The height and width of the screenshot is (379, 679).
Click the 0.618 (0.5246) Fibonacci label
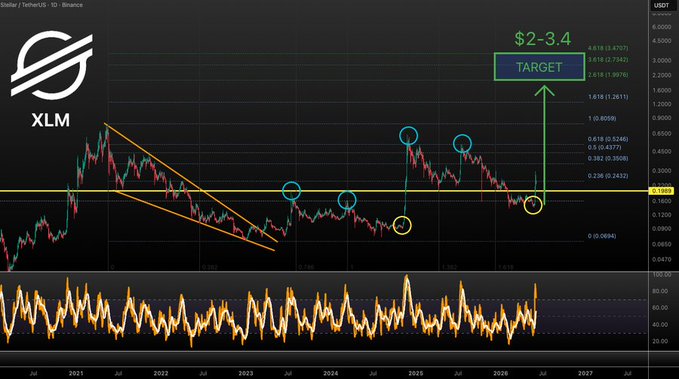pyautogui.click(x=608, y=139)
